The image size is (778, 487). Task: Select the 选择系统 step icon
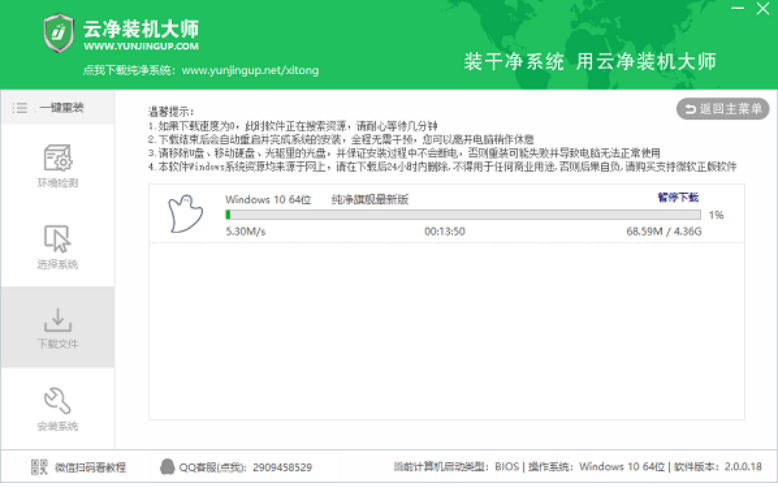click(x=58, y=239)
